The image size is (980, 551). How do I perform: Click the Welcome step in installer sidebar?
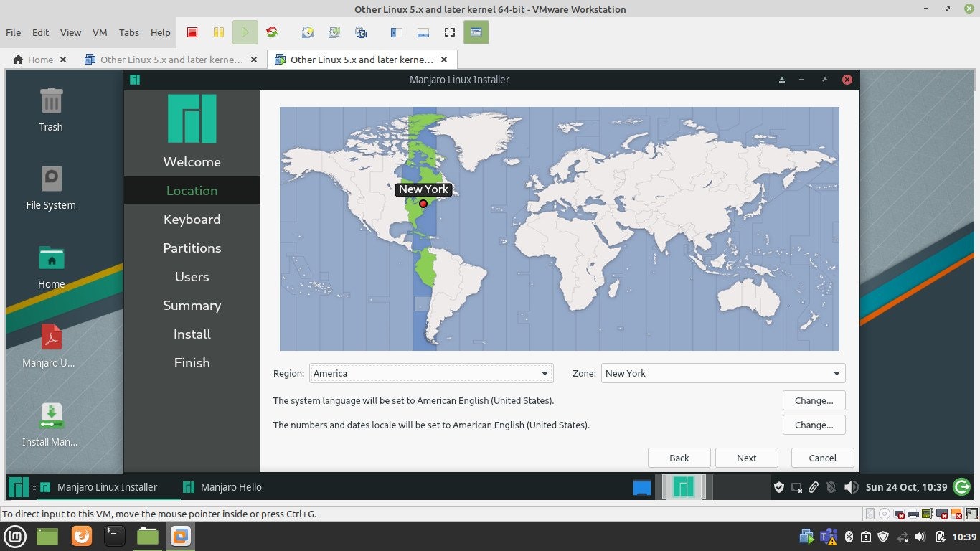click(x=192, y=161)
